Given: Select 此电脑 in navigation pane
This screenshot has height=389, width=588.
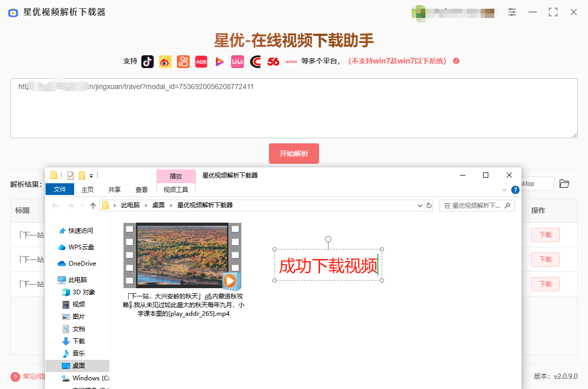Looking at the screenshot, I should (78, 280).
